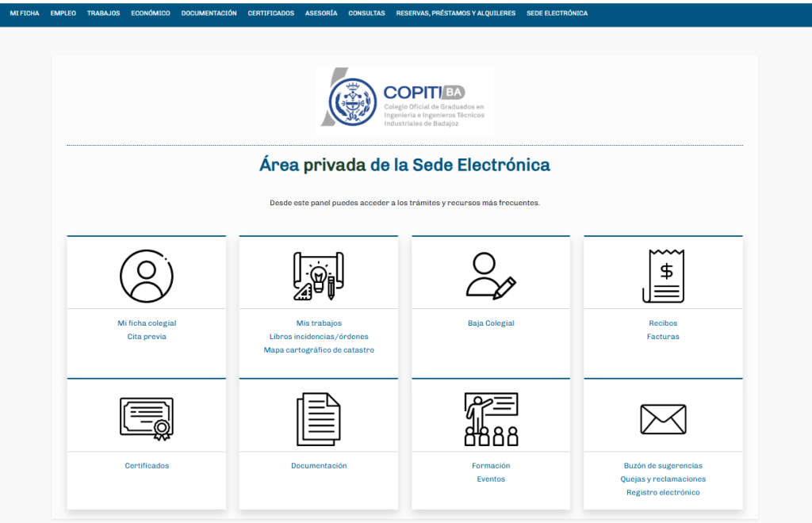Open the ASESORÍA menu item
This screenshot has width=812, height=523.
click(321, 13)
